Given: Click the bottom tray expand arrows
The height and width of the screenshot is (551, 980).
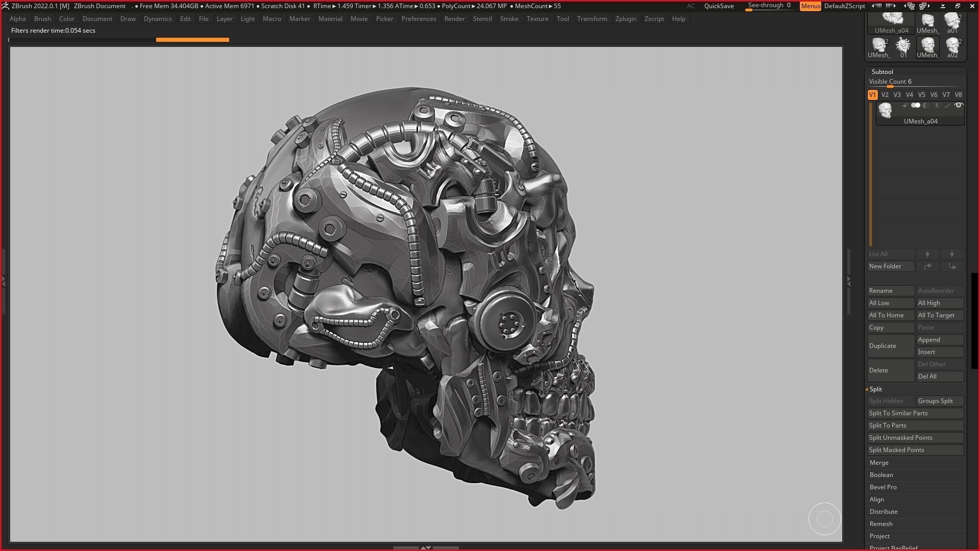Looking at the screenshot, I should pos(426,548).
